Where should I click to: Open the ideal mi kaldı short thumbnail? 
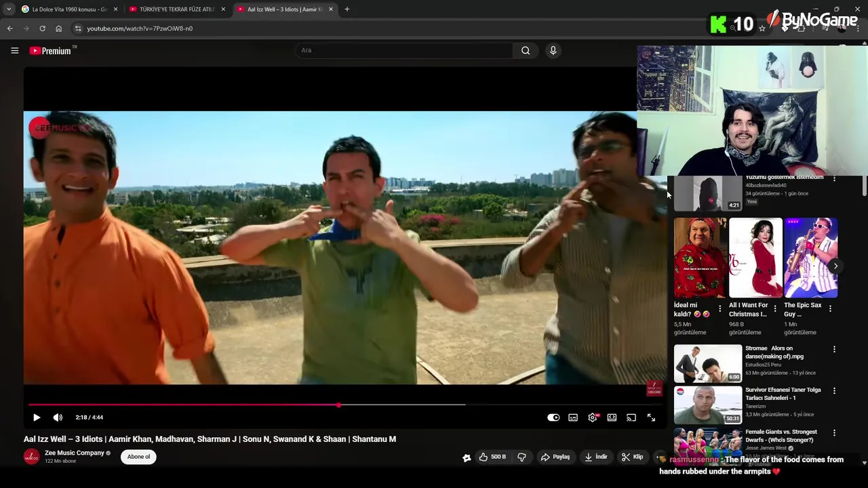[700, 258]
